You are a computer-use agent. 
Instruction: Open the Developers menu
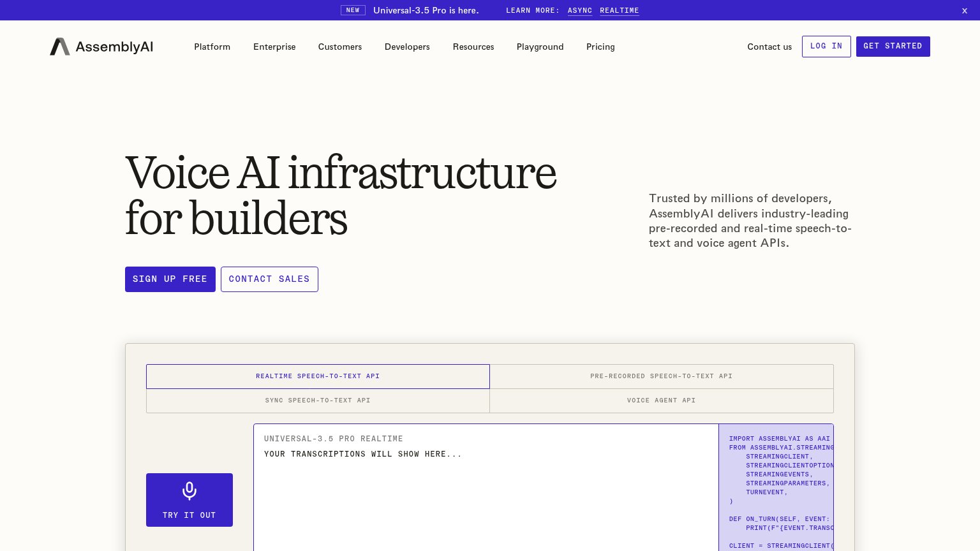coord(407,47)
